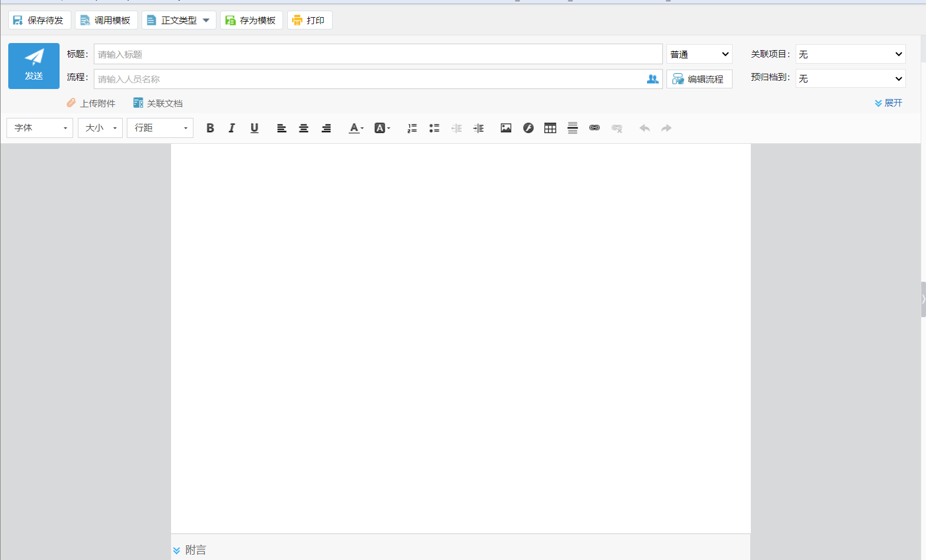926x560 pixels.
Task: Open the 预归档到 dropdown
Action: (851, 78)
